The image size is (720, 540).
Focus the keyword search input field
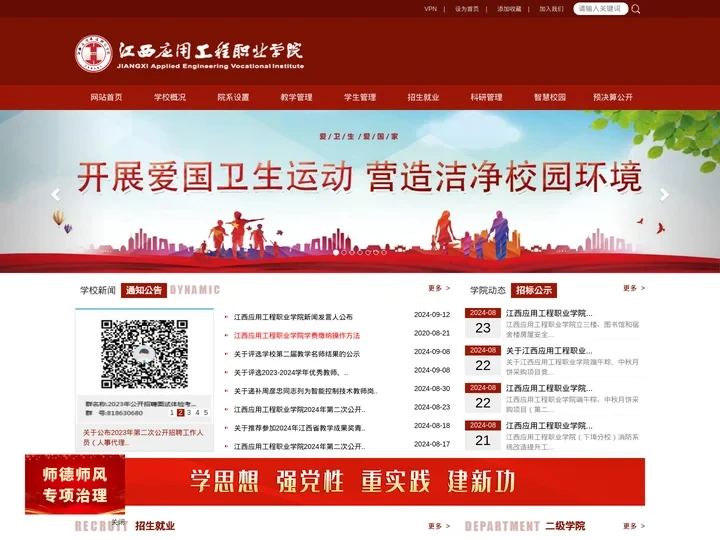tap(600, 9)
